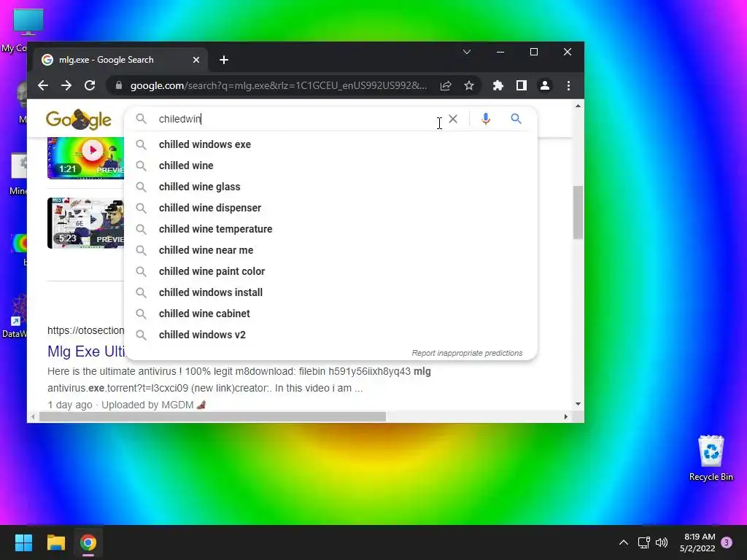
Task: Click the horizontal scrollbar right arrow
Action: click(x=565, y=416)
